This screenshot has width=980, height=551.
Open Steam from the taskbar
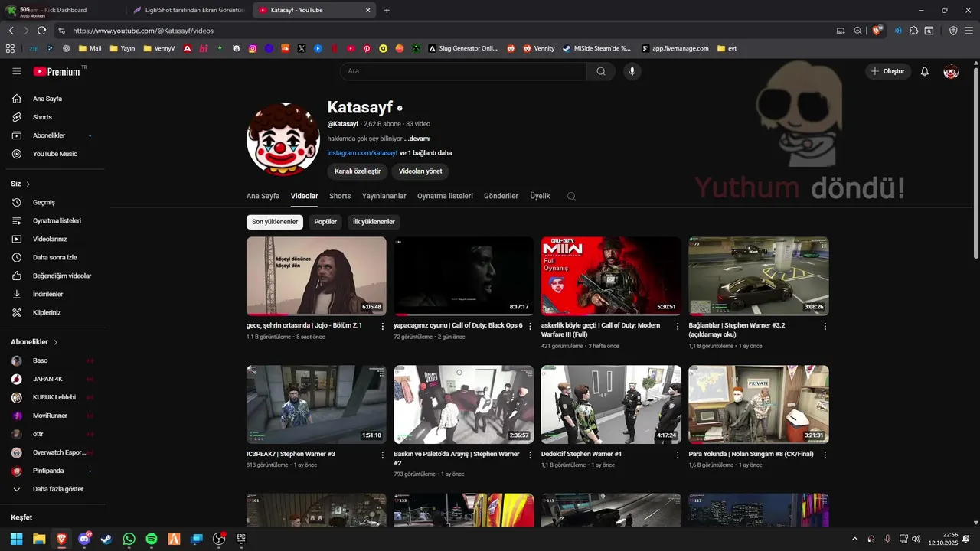point(106,539)
